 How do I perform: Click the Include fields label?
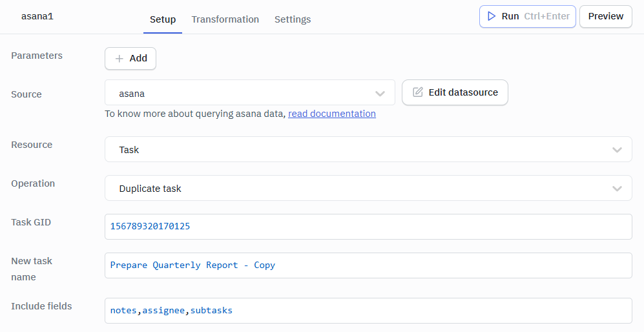pos(41,306)
